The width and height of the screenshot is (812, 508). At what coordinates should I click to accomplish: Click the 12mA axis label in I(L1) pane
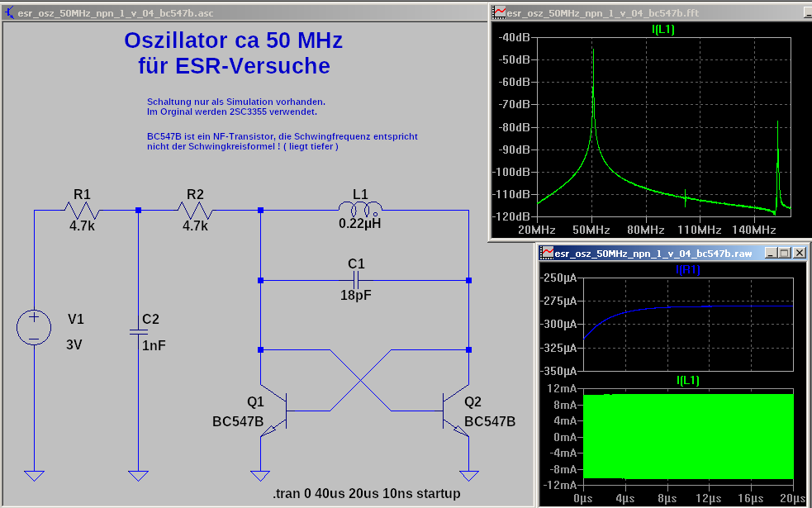(562, 388)
